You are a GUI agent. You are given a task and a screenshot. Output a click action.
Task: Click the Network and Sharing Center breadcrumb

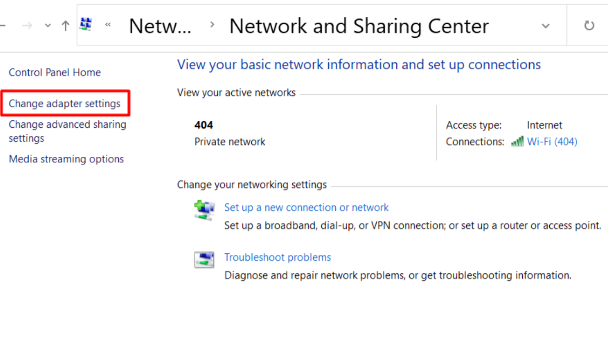click(359, 26)
